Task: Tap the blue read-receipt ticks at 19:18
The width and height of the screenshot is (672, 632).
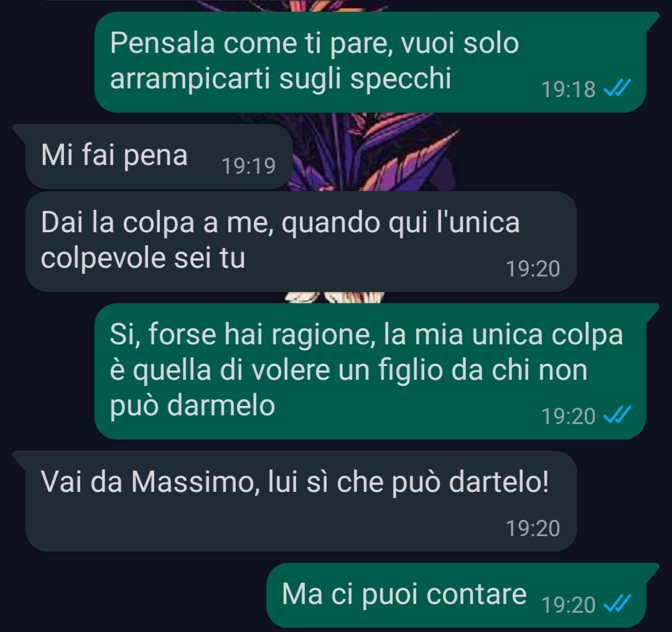Action: [x=617, y=88]
